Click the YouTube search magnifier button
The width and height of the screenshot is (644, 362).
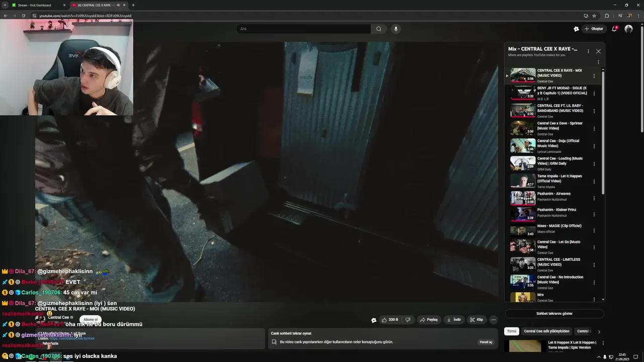[x=379, y=29]
